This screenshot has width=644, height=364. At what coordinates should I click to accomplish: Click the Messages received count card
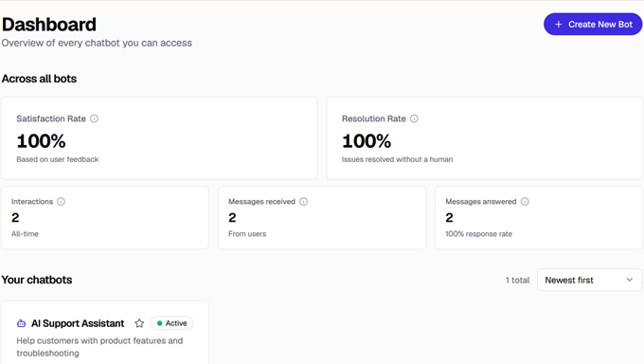[x=322, y=218]
